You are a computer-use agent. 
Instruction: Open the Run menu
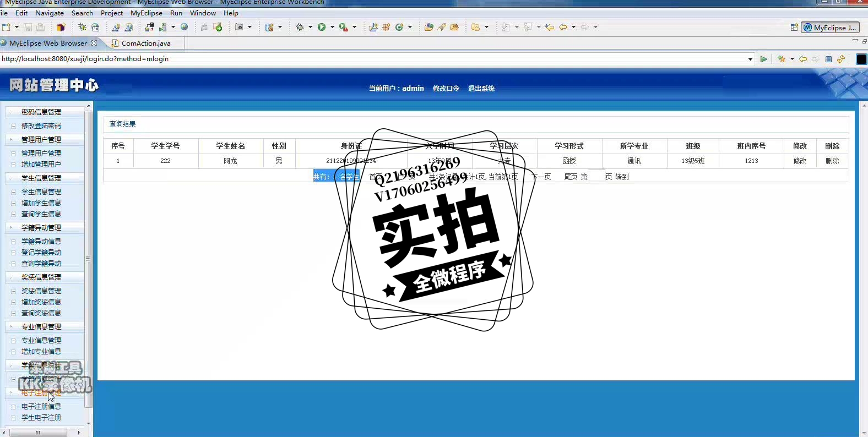tap(176, 13)
